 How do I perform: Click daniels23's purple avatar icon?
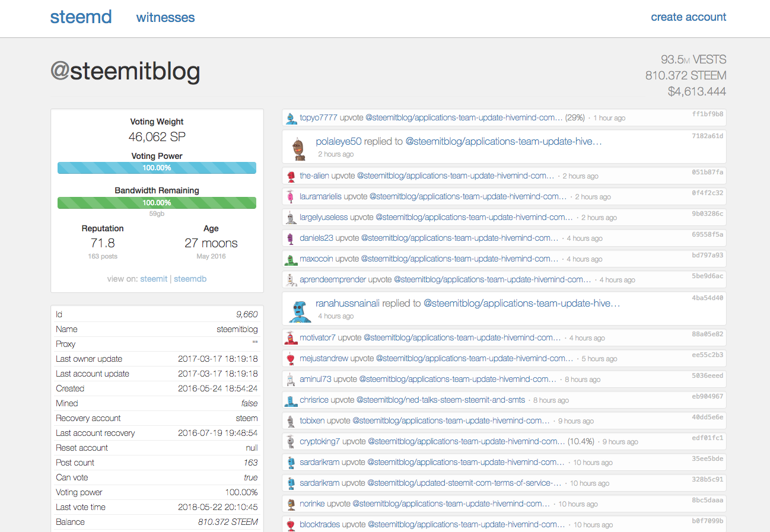point(291,238)
